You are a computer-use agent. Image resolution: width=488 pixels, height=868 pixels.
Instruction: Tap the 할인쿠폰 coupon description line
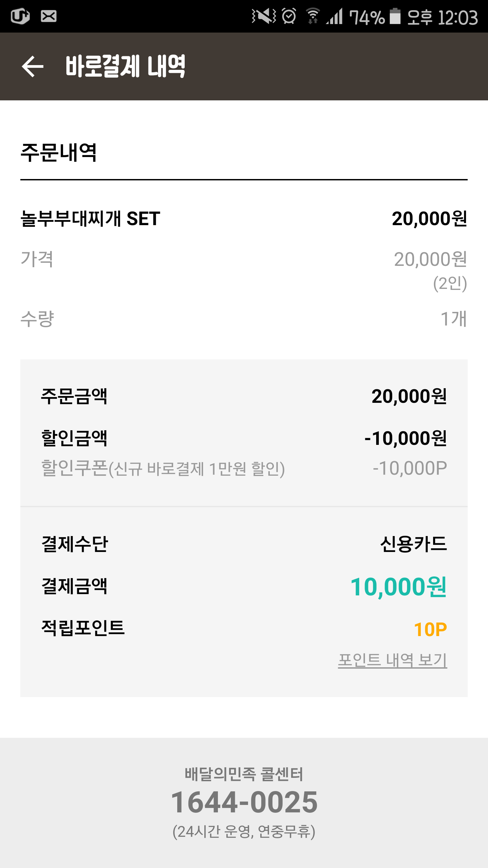coord(163,469)
